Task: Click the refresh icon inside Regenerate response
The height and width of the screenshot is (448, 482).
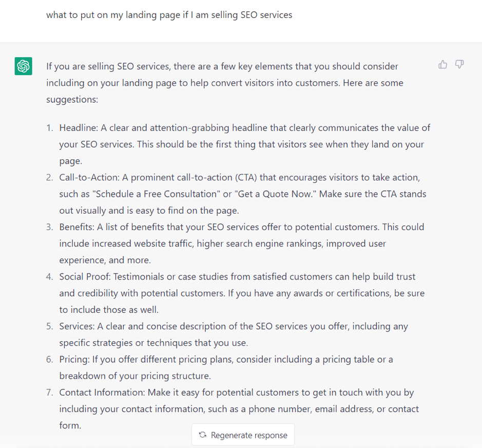Action: coord(203,435)
